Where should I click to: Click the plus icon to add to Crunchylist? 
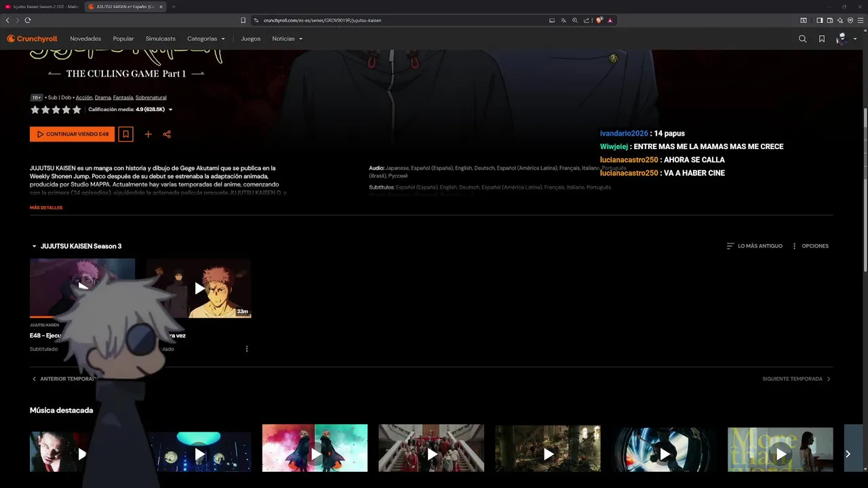click(x=148, y=134)
